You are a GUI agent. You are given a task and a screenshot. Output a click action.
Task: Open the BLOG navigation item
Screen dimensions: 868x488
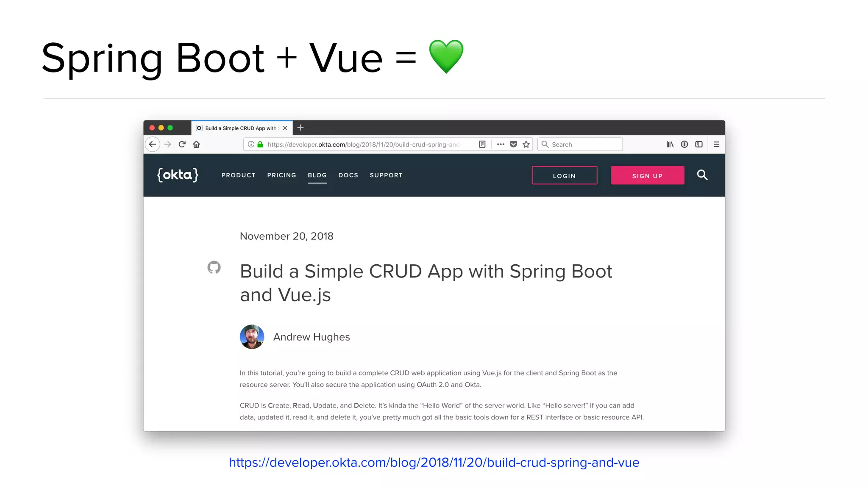317,175
